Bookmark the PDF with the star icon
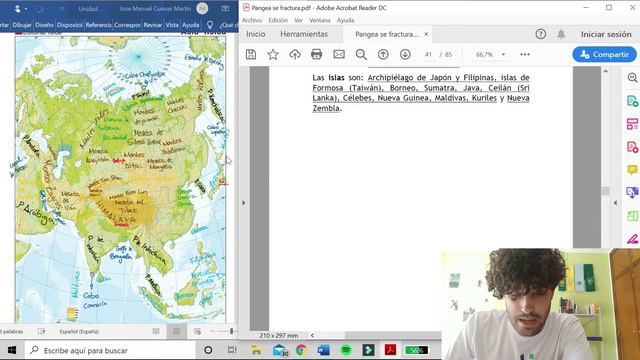This screenshot has width=640, height=360. point(273,54)
